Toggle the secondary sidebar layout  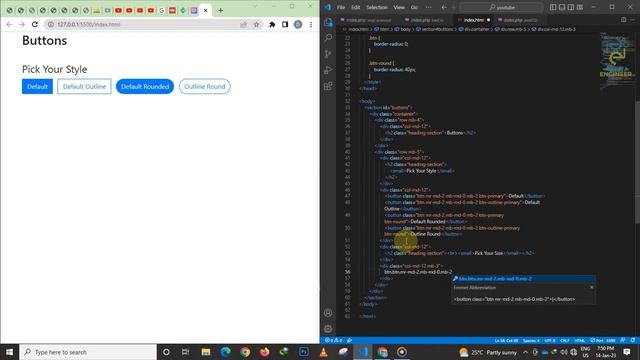coord(571,7)
